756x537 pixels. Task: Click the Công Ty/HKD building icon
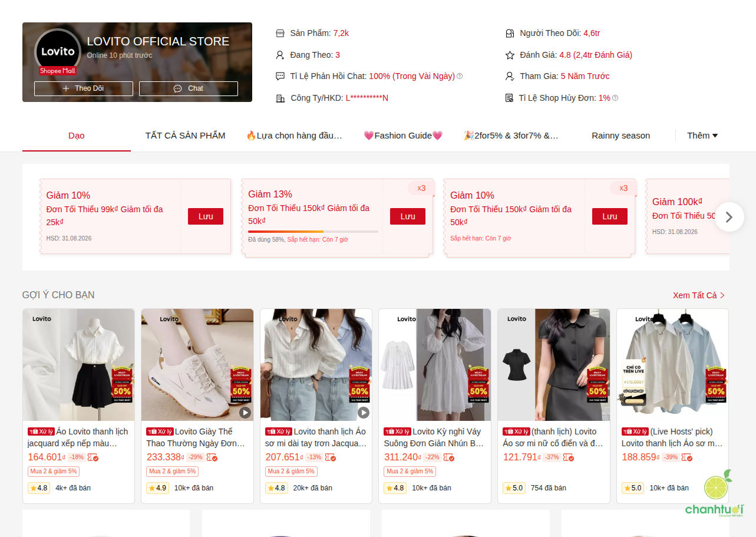280,98
